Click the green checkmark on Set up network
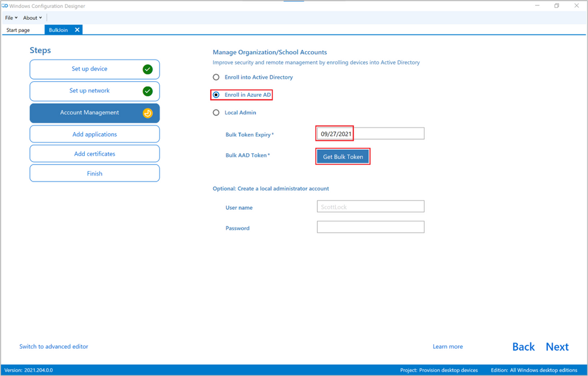588x376 pixels. coord(148,91)
